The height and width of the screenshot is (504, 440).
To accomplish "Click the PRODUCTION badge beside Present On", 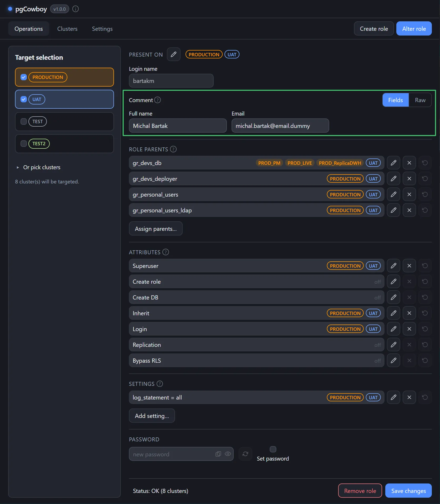I will click(204, 54).
